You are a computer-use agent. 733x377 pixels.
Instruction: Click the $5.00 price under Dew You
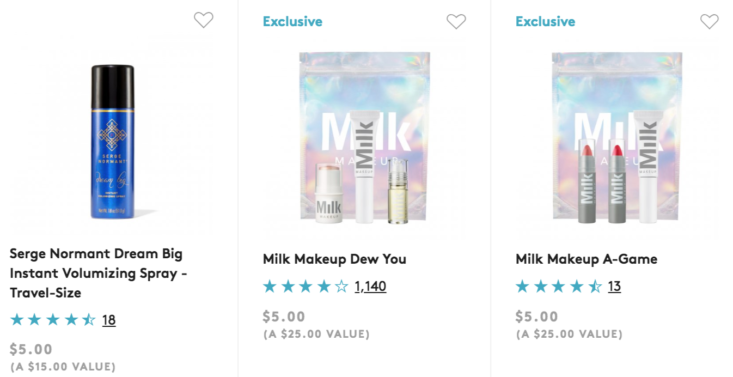(284, 317)
